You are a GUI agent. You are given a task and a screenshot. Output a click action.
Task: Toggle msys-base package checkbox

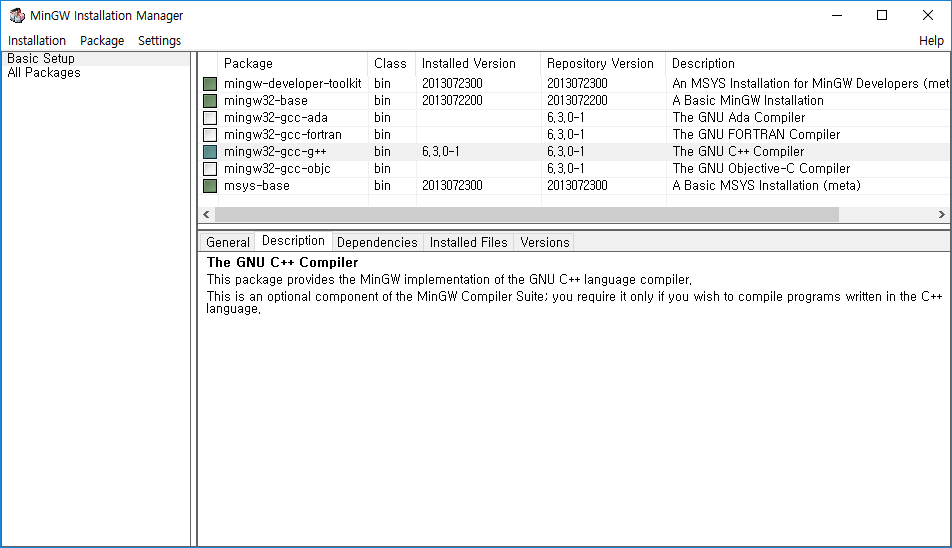[209, 186]
